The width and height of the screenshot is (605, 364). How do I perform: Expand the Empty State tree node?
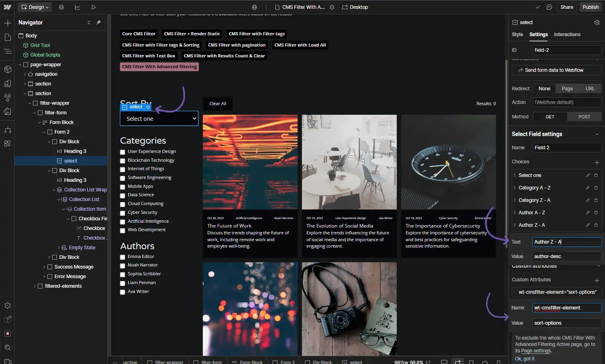pos(59,248)
